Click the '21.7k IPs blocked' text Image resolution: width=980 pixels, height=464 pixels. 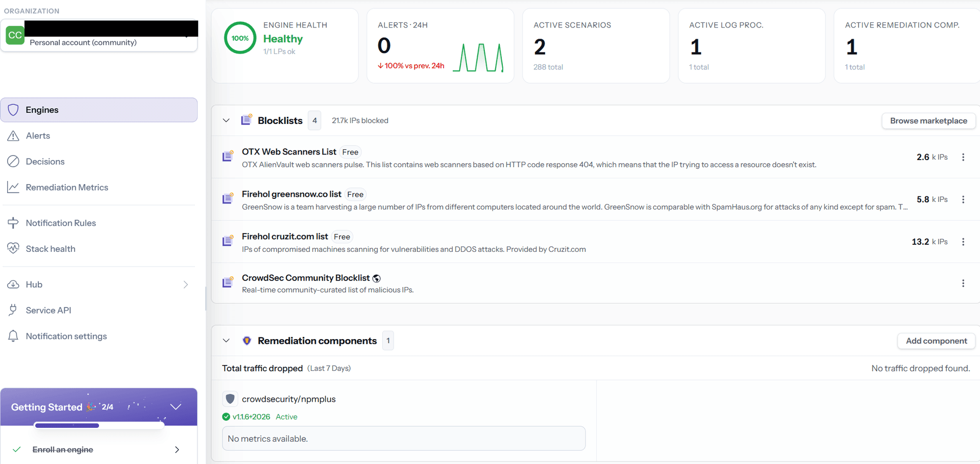pyautogui.click(x=360, y=120)
